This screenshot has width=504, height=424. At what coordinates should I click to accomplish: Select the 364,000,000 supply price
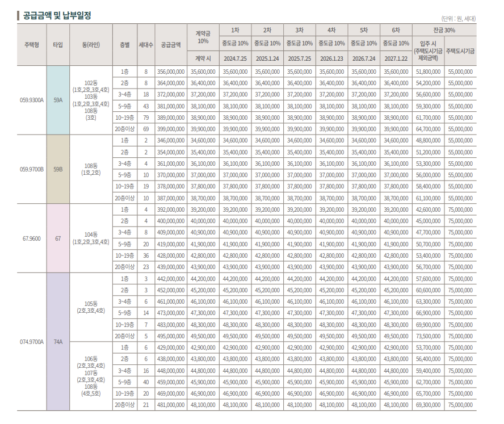171,83
